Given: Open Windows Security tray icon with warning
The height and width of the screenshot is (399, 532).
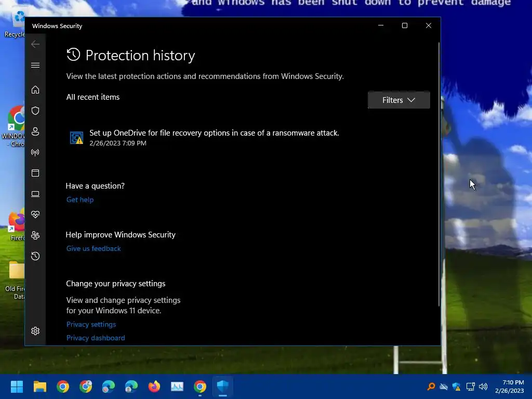Looking at the screenshot, I should click(457, 387).
